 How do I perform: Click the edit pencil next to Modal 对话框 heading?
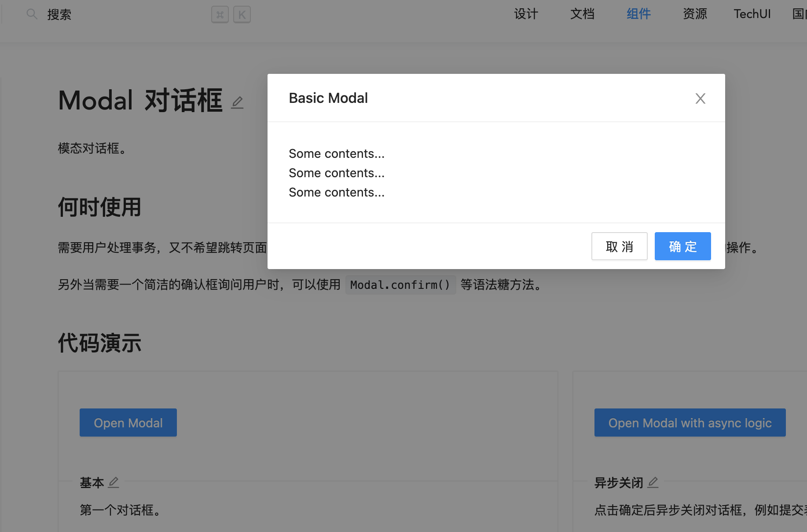coord(237,102)
